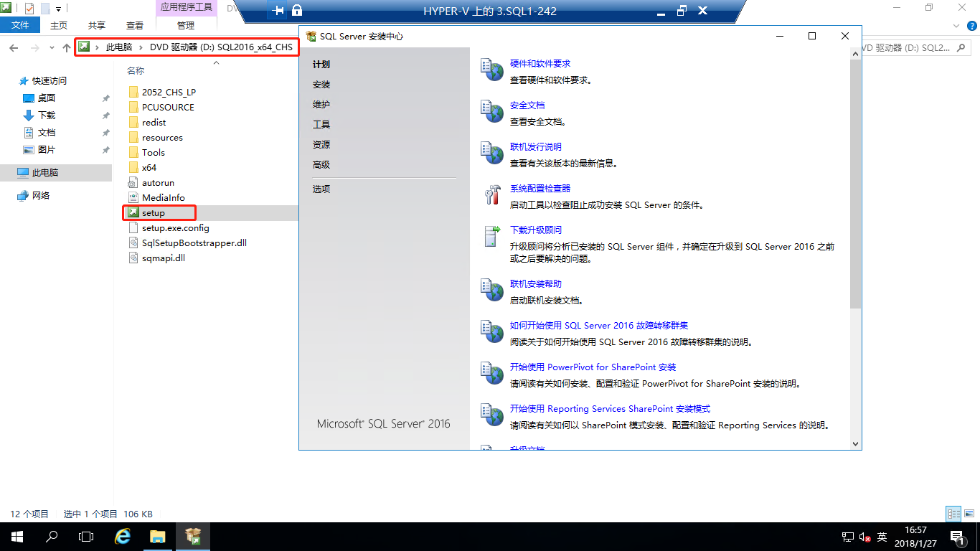Open the 管理 ribbon tab

click(x=186, y=25)
